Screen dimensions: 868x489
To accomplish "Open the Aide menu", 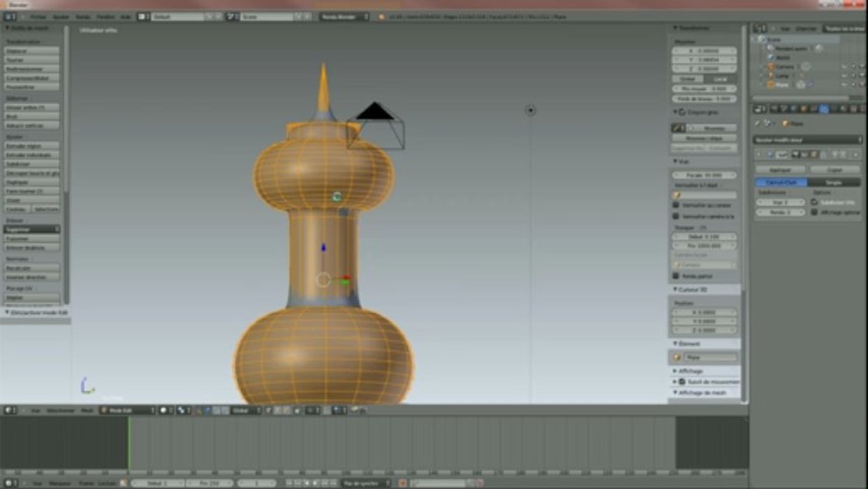I will 125,16.
